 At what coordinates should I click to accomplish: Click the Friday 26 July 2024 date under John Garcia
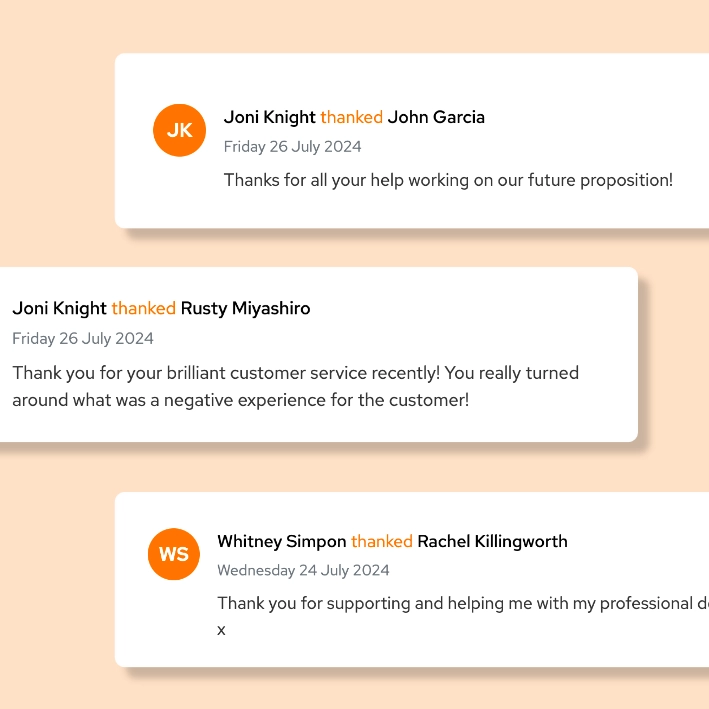(292, 147)
